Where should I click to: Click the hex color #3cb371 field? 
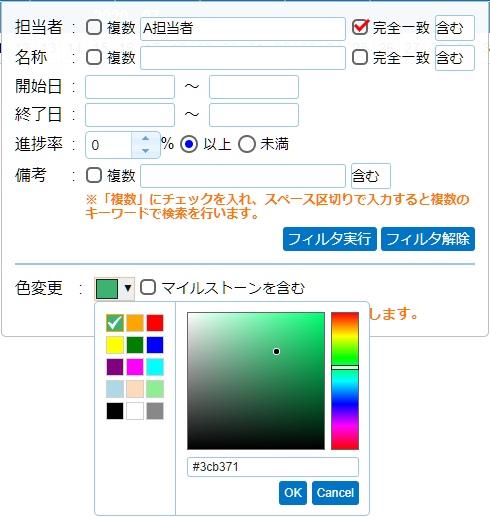(273, 467)
